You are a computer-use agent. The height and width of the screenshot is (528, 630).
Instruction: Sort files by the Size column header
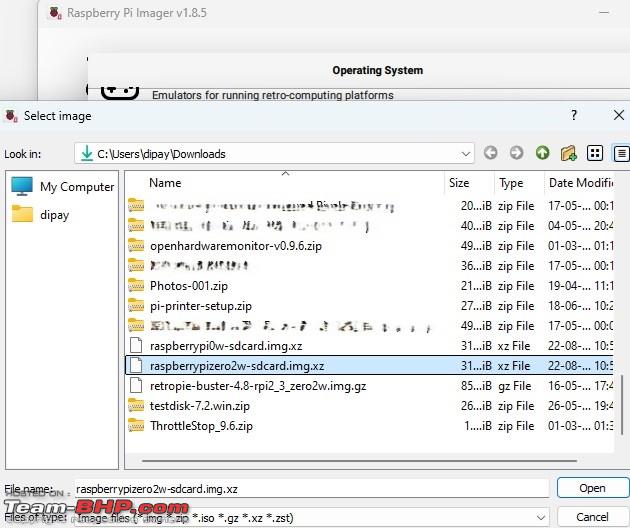pyautogui.click(x=459, y=183)
